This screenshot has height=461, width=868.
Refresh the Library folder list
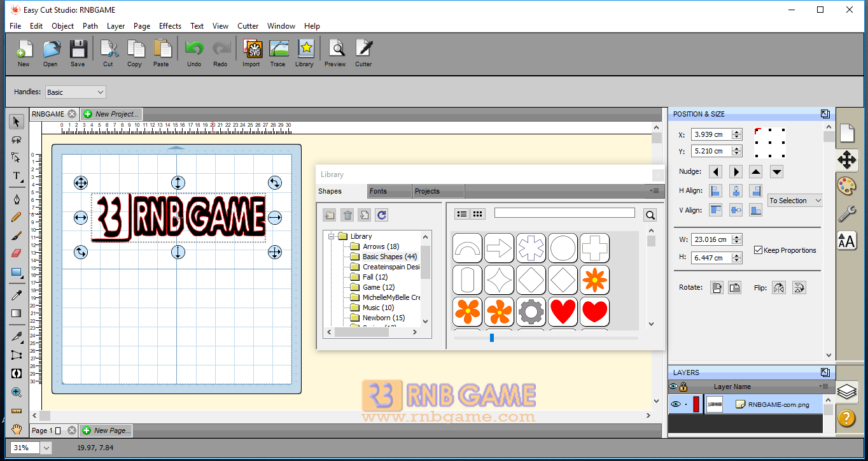coord(381,215)
